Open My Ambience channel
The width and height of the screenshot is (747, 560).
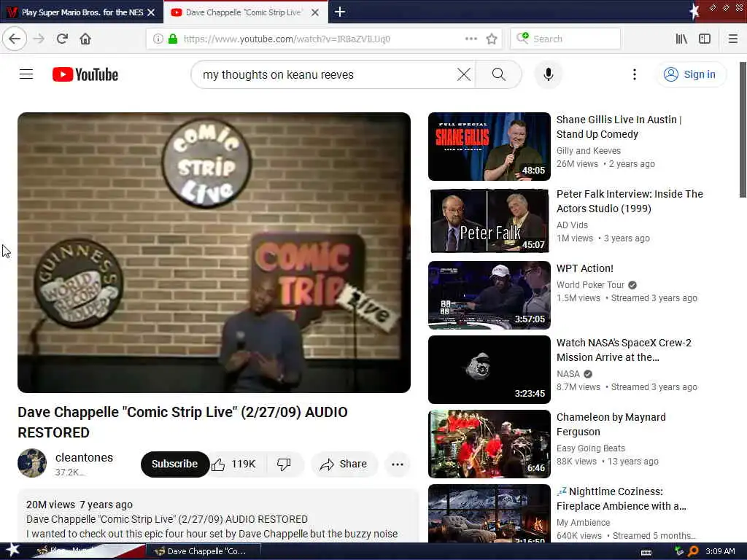583,522
